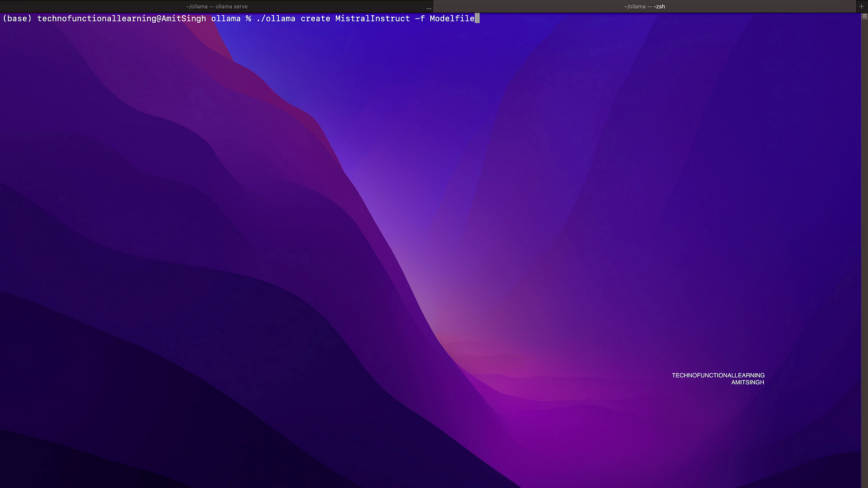
Task: Click the "(base)" conda environment prefix
Action: click(17, 18)
